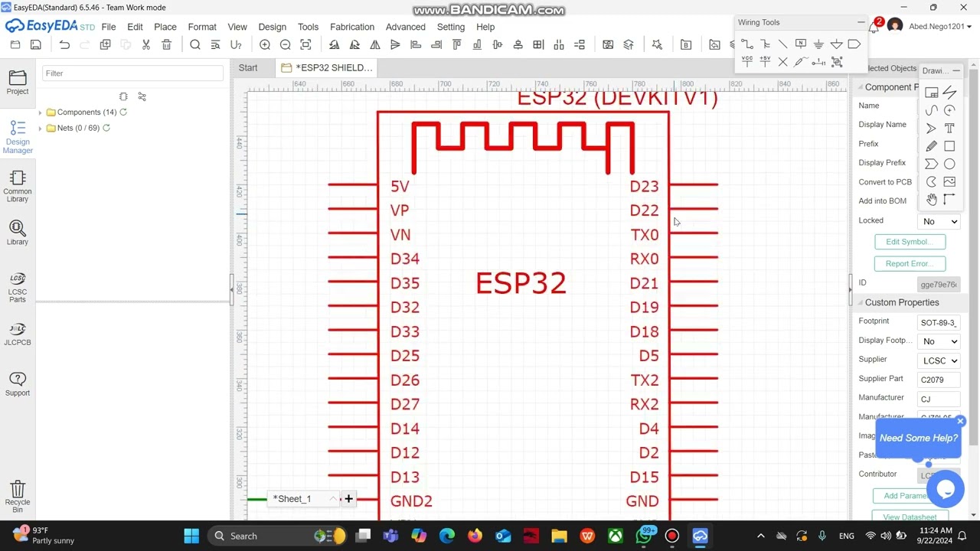Viewport: 980px width, 551px height.
Task: Open the Fabrication menu
Action: coord(352,27)
